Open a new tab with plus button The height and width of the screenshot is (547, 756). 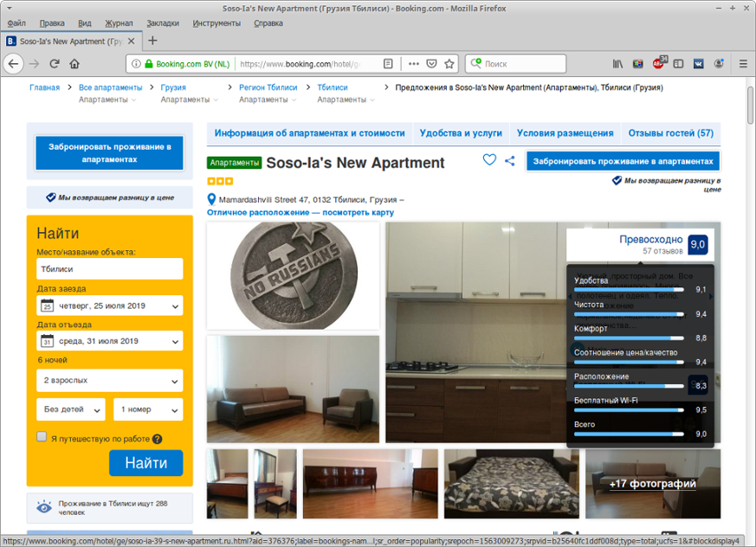click(152, 41)
